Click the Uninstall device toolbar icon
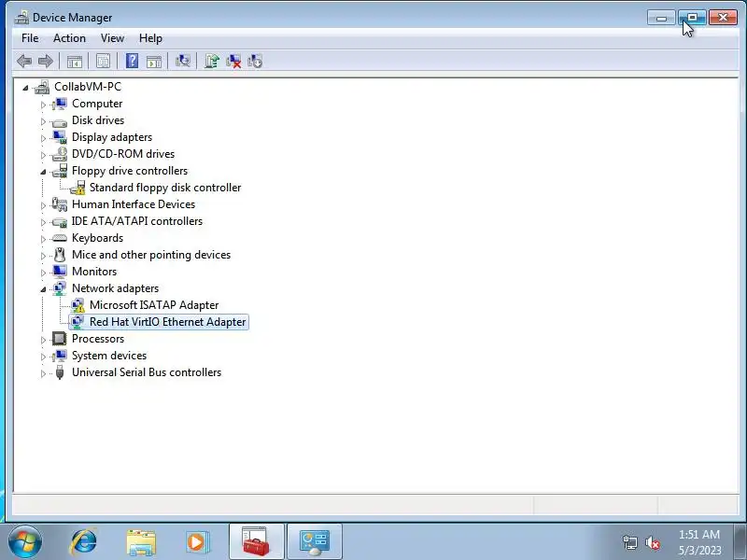 coord(233,61)
